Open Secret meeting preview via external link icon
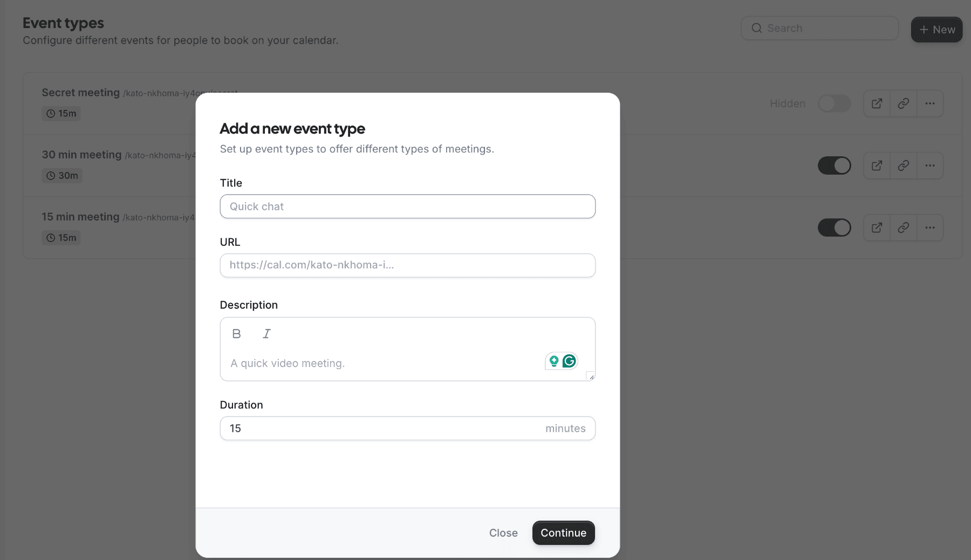The height and width of the screenshot is (560, 971). click(876, 103)
